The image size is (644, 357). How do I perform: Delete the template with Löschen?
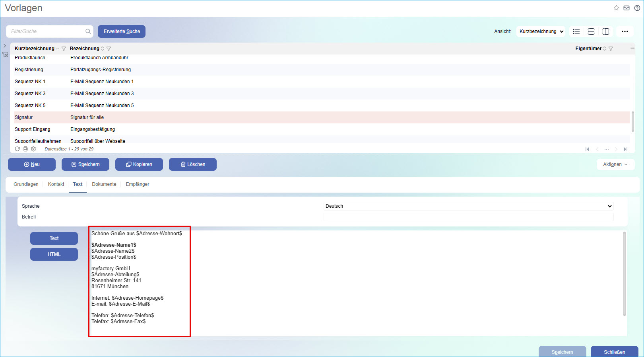[x=193, y=164]
